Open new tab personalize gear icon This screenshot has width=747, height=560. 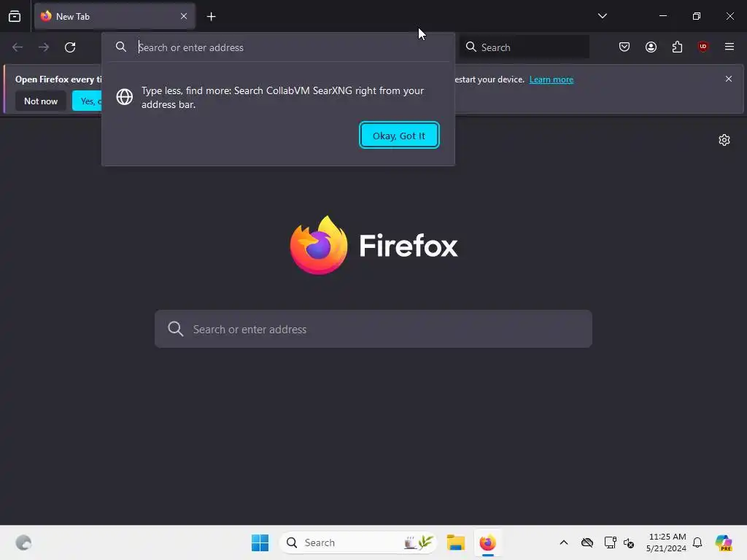(724, 140)
